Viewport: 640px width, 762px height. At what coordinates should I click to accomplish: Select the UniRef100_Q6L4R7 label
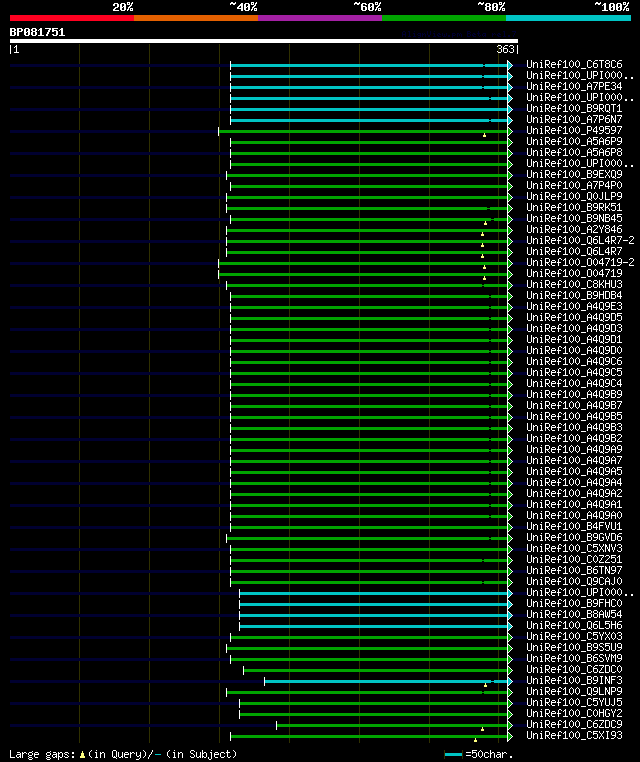pos(574,252)
